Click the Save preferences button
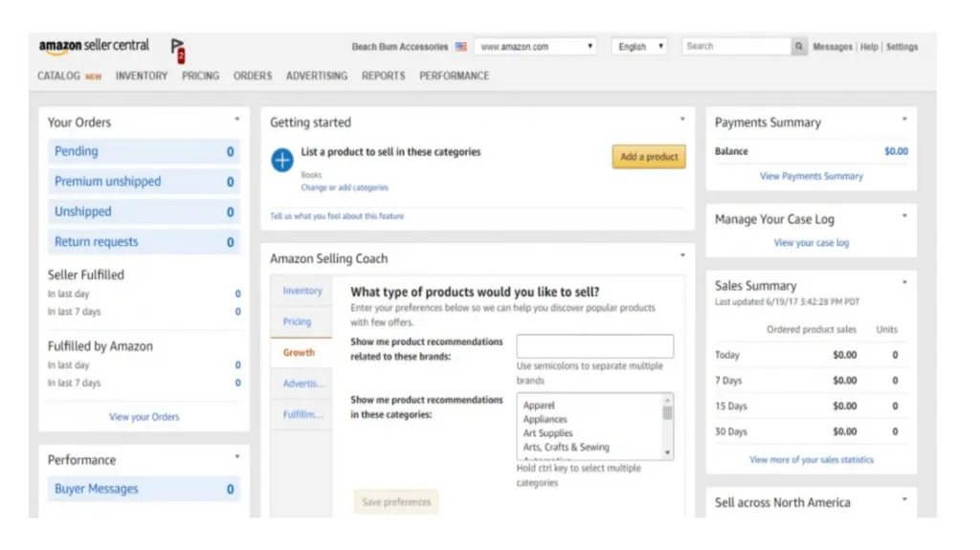Viewport: 980px width, 550px height. point(396,502)
